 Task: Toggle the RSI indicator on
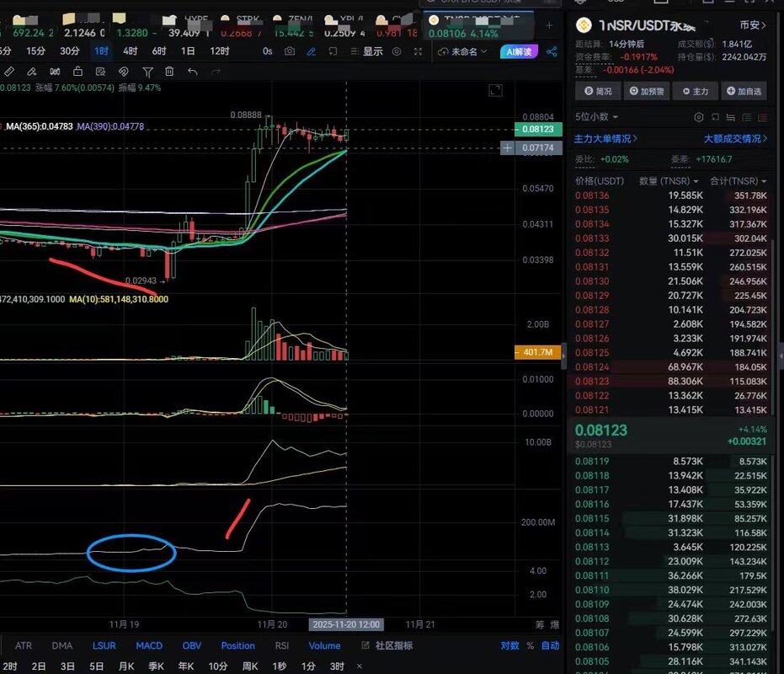coord(281,646)
